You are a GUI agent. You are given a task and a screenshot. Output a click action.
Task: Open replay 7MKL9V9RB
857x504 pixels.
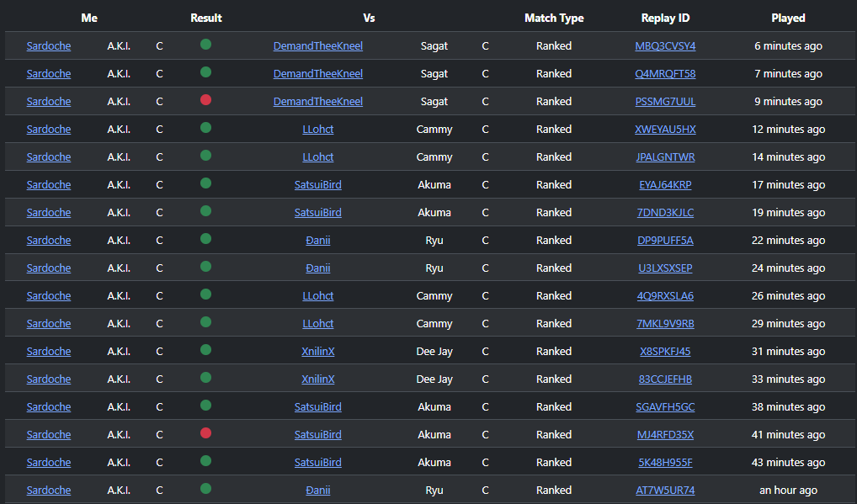pyautogui.click(x=665, y=324)
